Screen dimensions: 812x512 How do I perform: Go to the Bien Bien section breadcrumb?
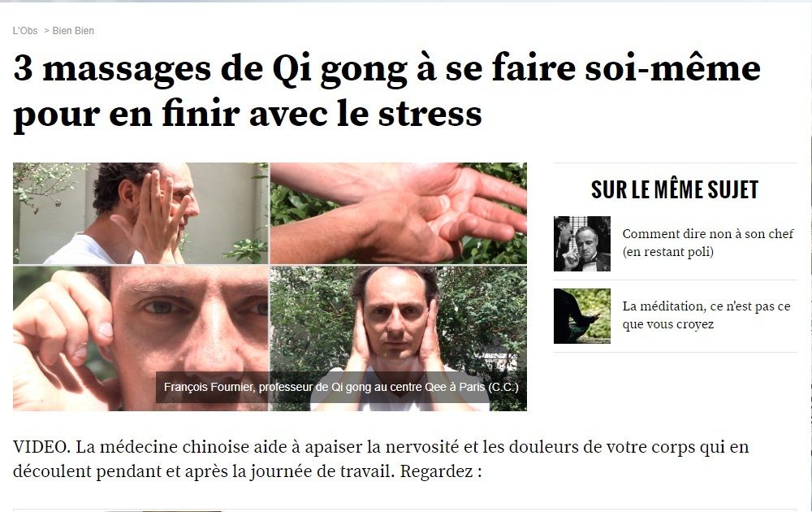tap(73, 31)
